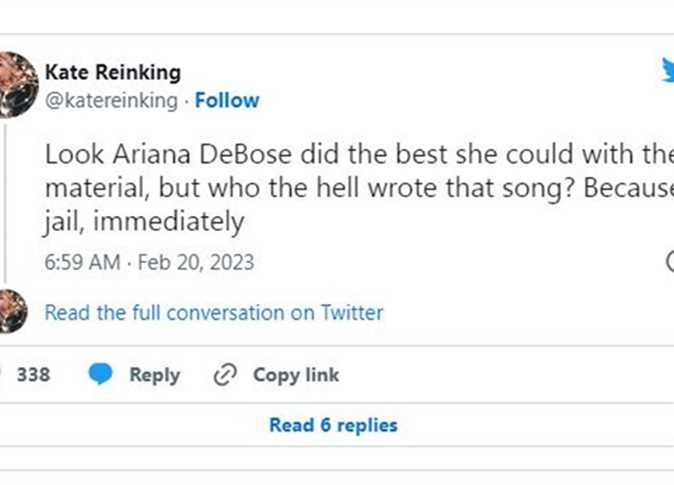Click the Feb 20, 2023 date

[195, 263]
